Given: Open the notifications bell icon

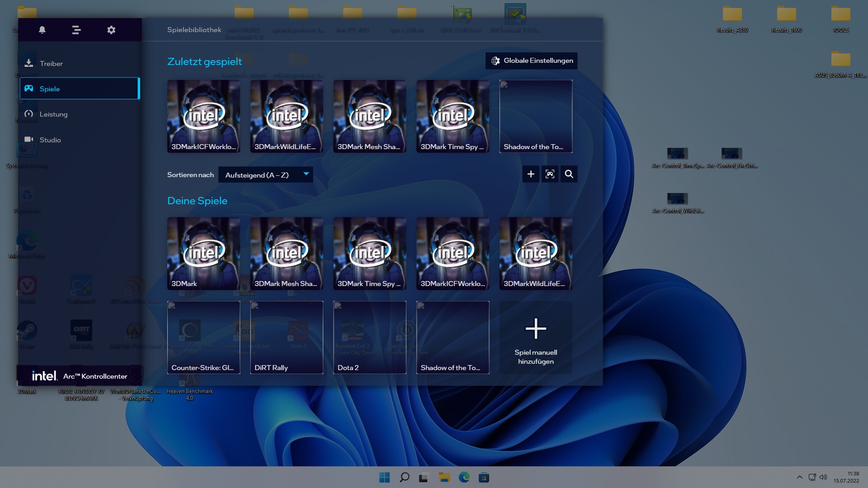Looking at the screenshot, I should (x=42, y=30).
